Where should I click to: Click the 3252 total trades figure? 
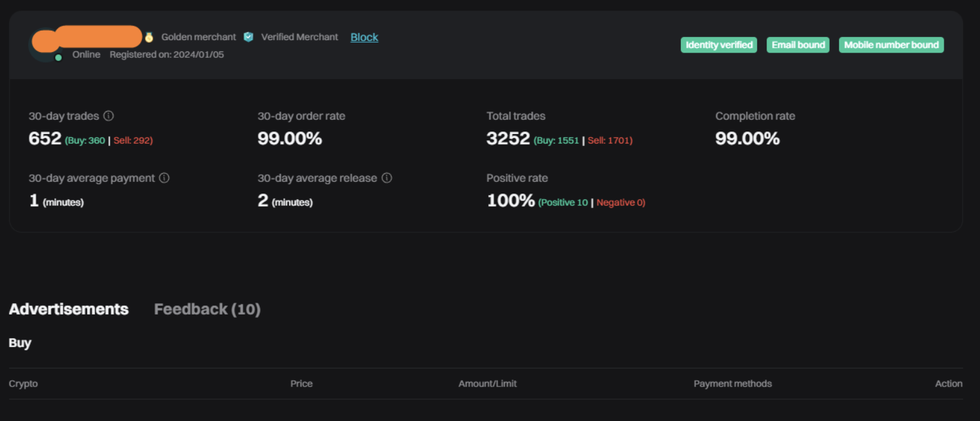(x=508, y=138)
